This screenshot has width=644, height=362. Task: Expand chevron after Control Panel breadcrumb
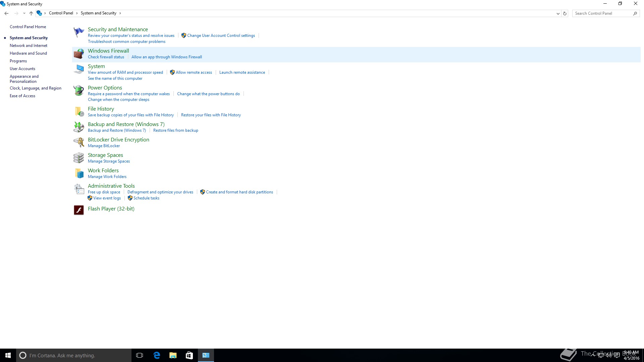77,13
